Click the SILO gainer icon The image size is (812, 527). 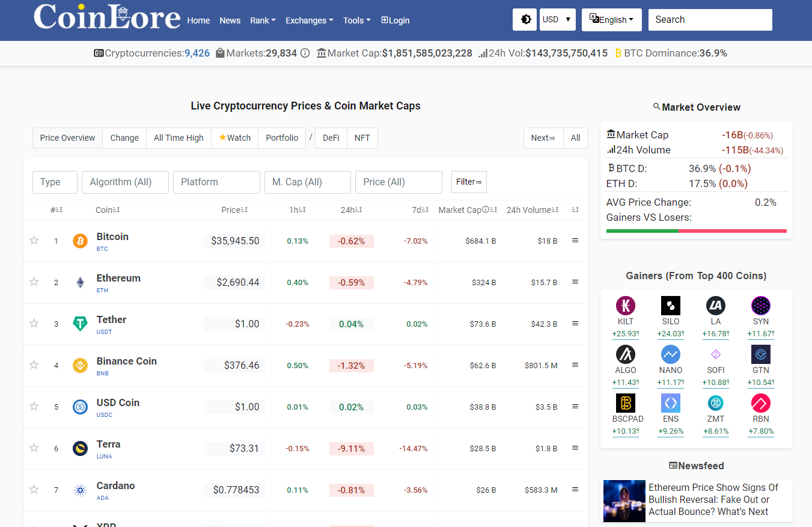pyautogui.click(x=671, y=306)
